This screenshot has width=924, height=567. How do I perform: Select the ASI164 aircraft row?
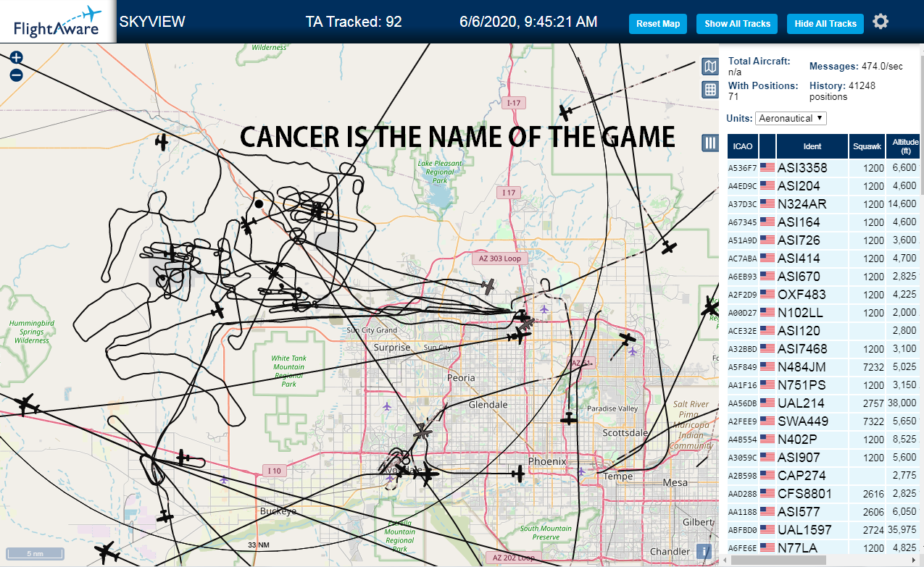[825, 222]
